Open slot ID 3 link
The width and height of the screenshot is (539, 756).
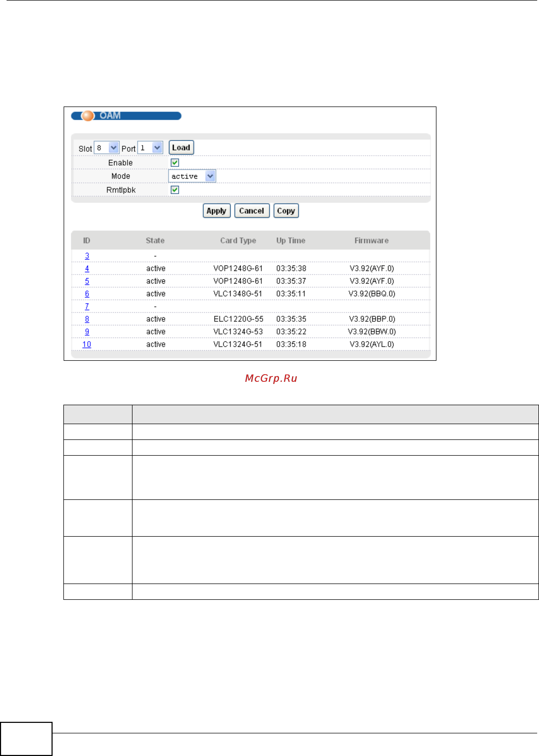click(87, 256)
